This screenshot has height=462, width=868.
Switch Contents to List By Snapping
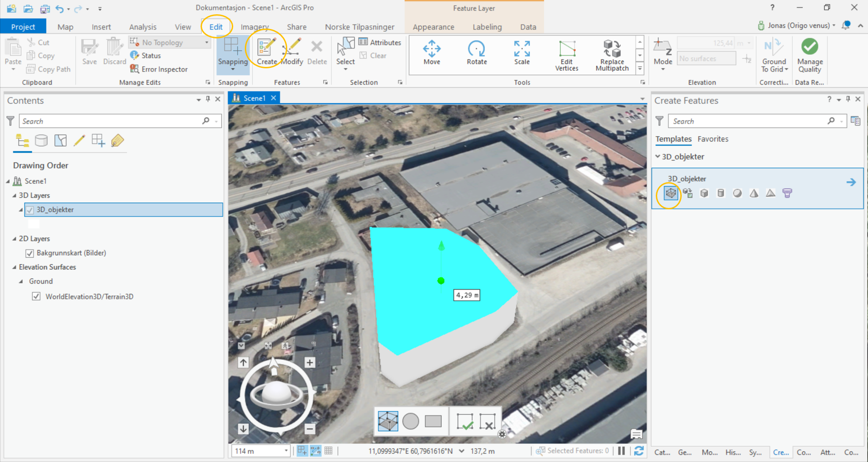click(98, 141)
